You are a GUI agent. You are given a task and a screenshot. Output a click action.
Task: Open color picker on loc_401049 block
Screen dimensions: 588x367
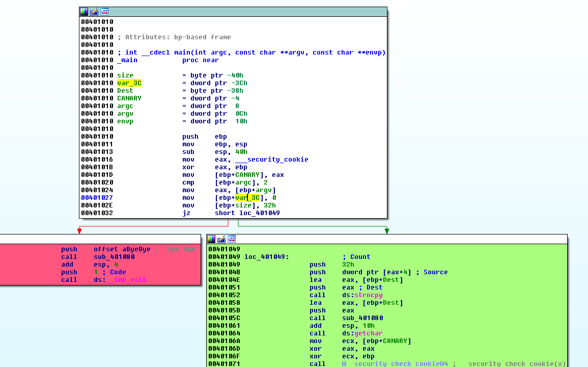[x=211, y=239]
